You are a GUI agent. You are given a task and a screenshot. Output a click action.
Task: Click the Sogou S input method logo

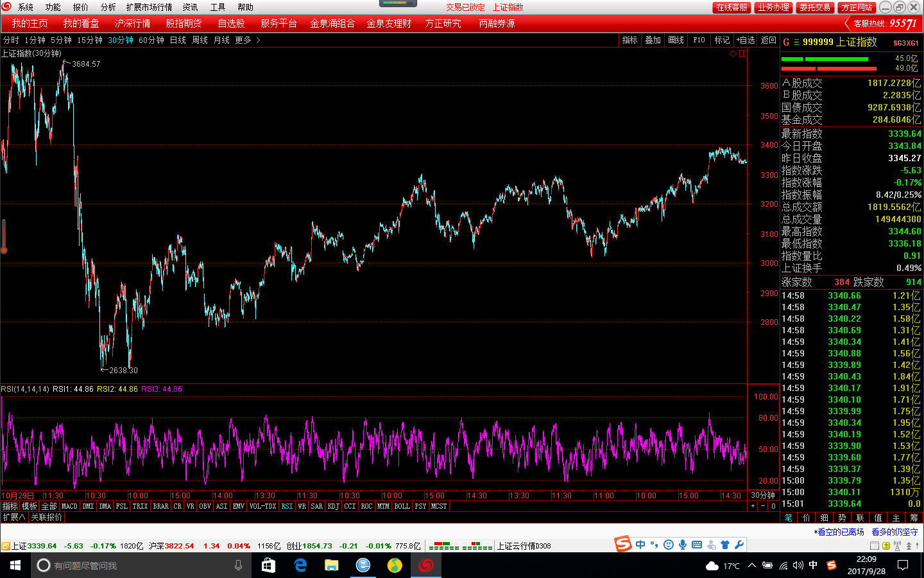click(623, 544)
